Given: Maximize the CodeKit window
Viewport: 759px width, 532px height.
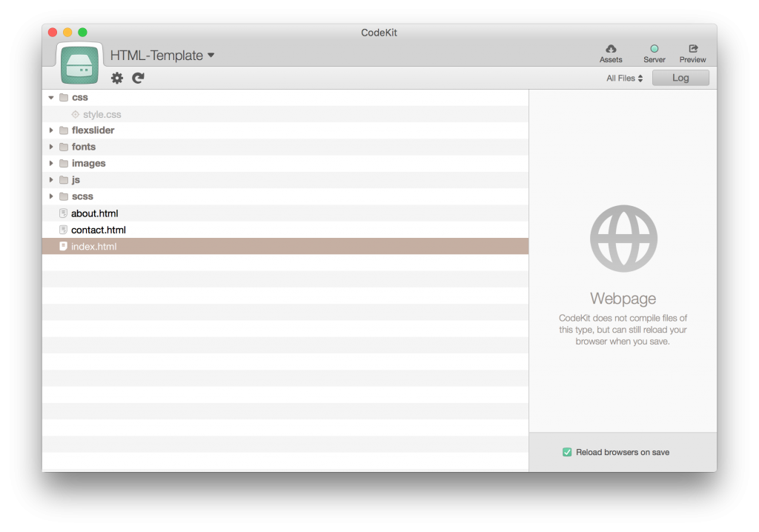Looking at the screenshot, I should coord(83,33).
